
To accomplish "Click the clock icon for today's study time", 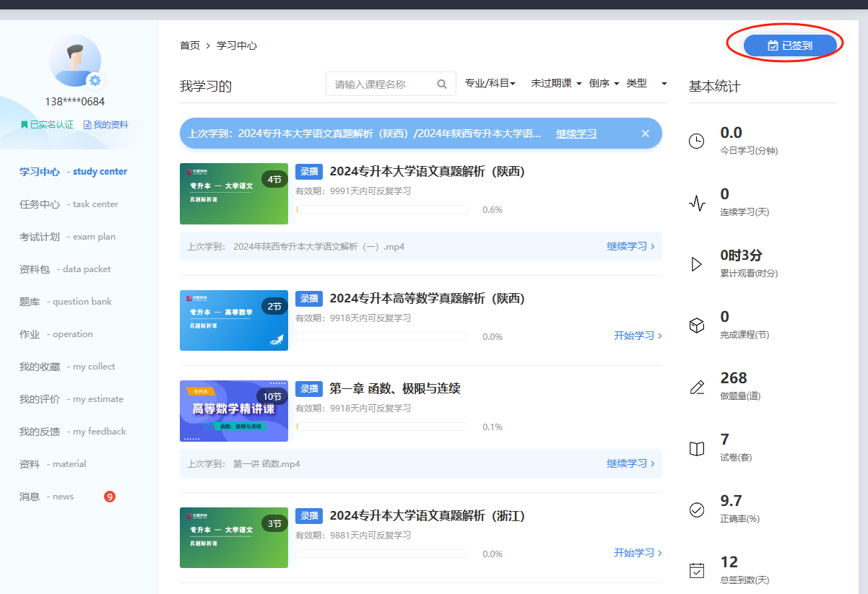I will pos(696,141).
